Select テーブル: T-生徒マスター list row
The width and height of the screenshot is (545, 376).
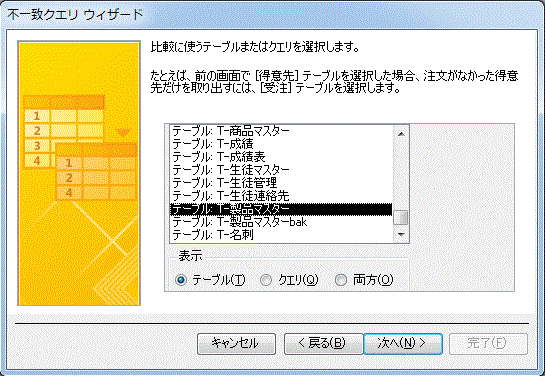[281, 170]
